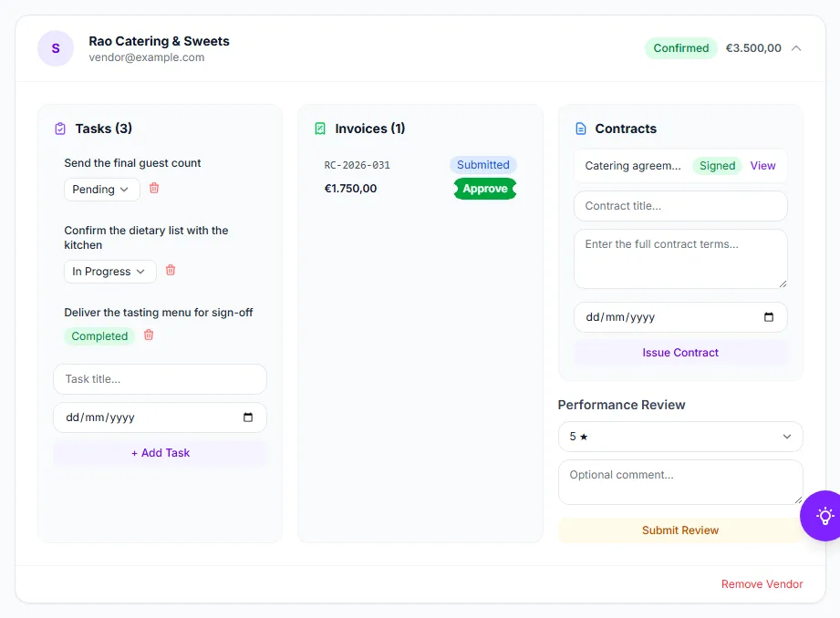
Task: Click the Completed task badge
Action: 99,335
